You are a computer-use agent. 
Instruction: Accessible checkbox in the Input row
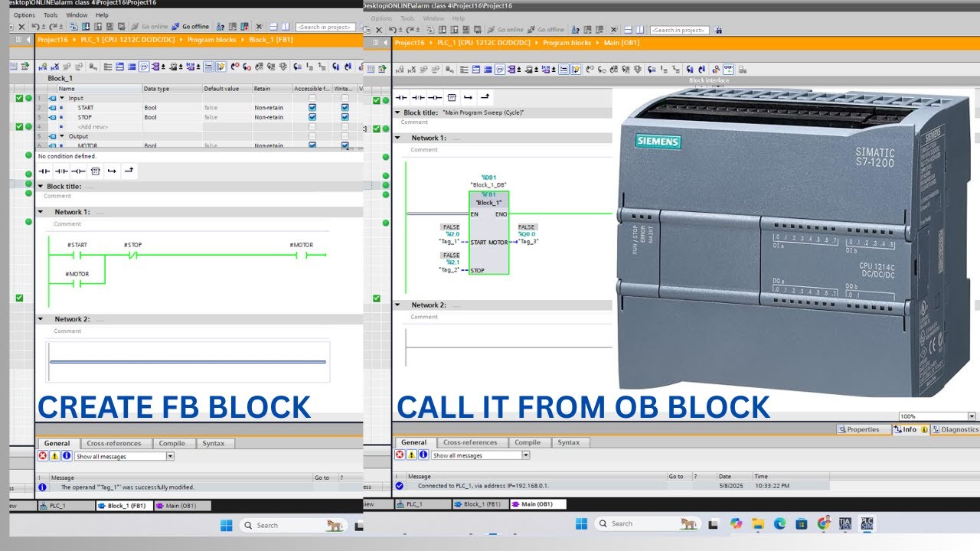(x=312, y=98)
